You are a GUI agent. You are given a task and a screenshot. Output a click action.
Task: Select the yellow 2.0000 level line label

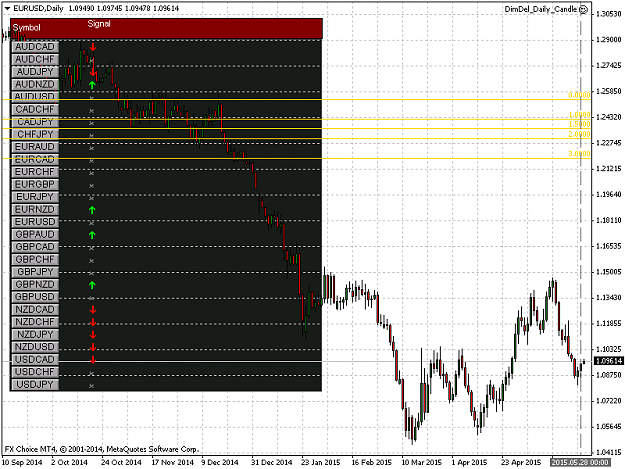[x=579, y=134]
